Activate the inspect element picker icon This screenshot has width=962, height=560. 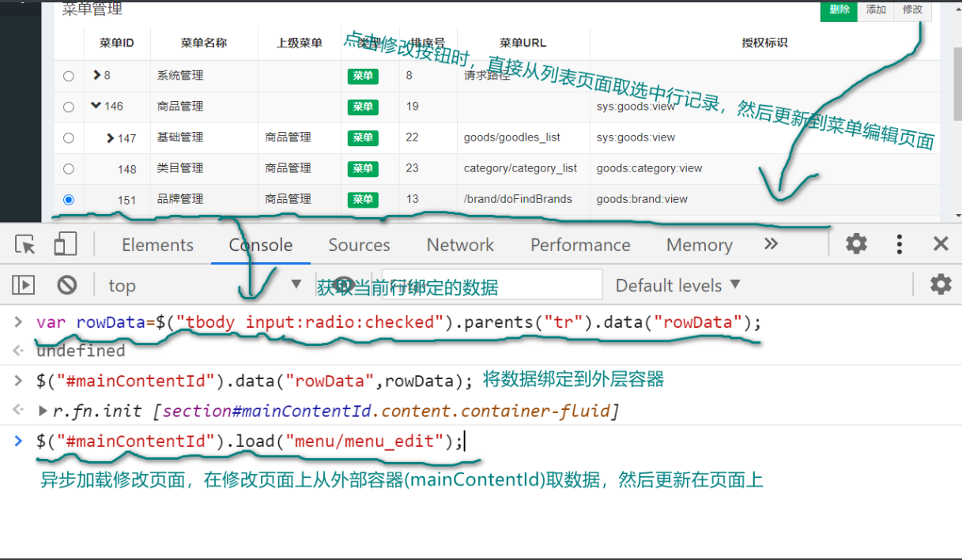coord(25,245)
